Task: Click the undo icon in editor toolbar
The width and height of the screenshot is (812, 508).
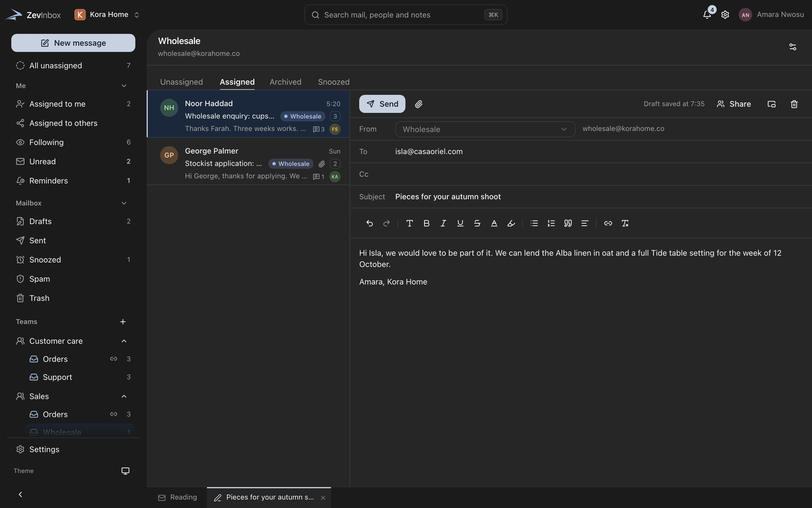Action: 369,224
